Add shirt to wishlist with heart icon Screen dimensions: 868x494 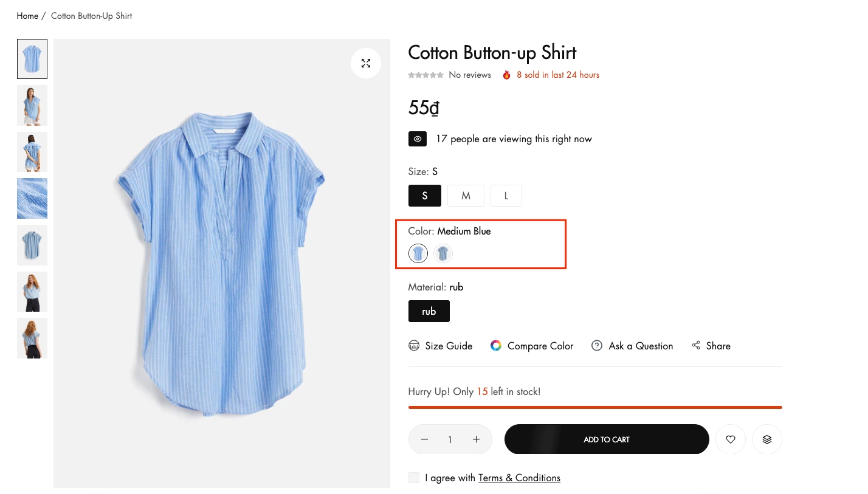[x=731, y=439]
